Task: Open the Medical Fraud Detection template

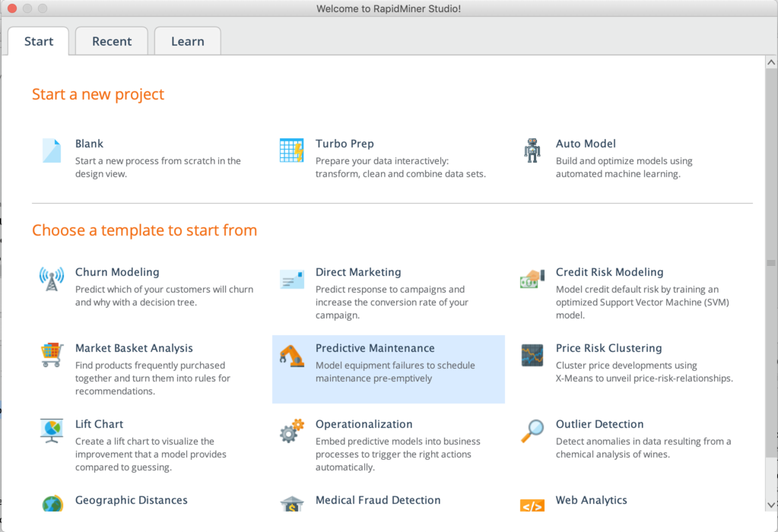Action: [x=377, y=500]
